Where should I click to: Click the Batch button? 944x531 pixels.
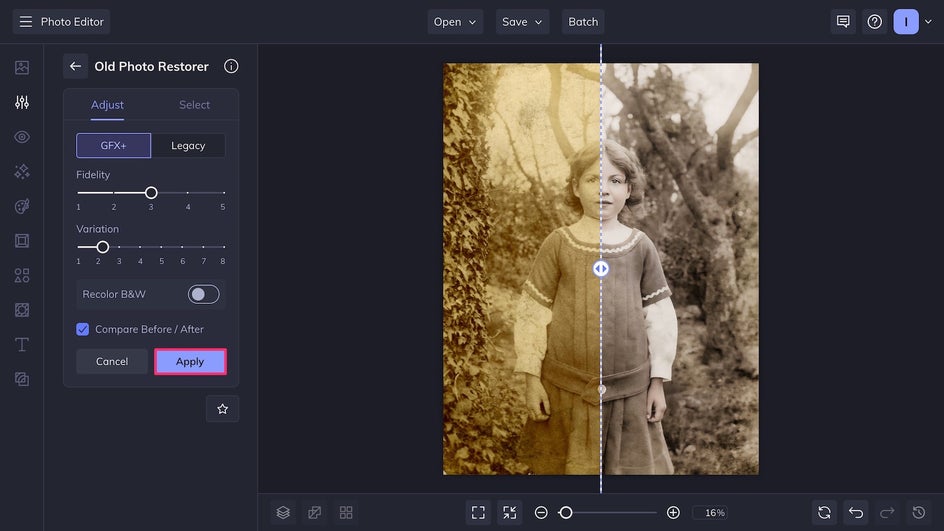click(583, 22)
